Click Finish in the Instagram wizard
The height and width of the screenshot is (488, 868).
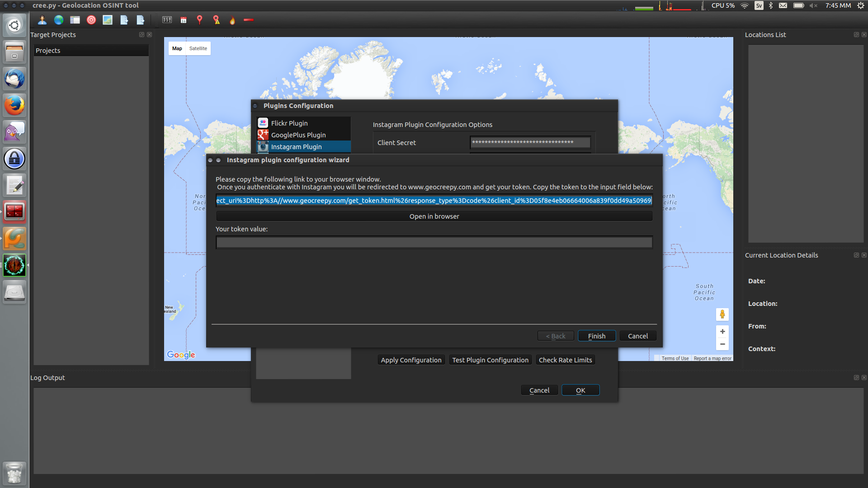pyautogui.click(x=597, y=336)
